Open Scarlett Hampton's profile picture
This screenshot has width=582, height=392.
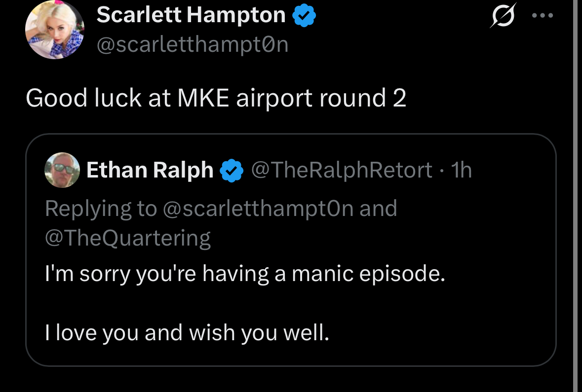click(55, 30)
